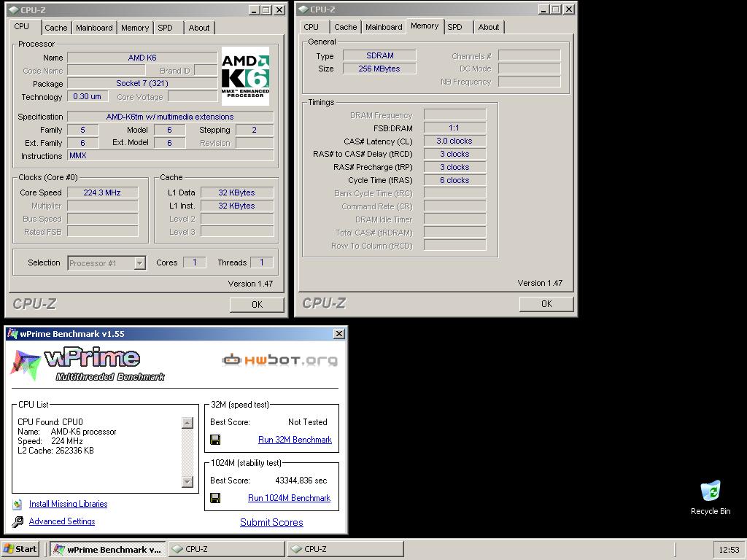
Task: Click the Memory Size 256 MBytes field
Action: click(x=379, y=69)
